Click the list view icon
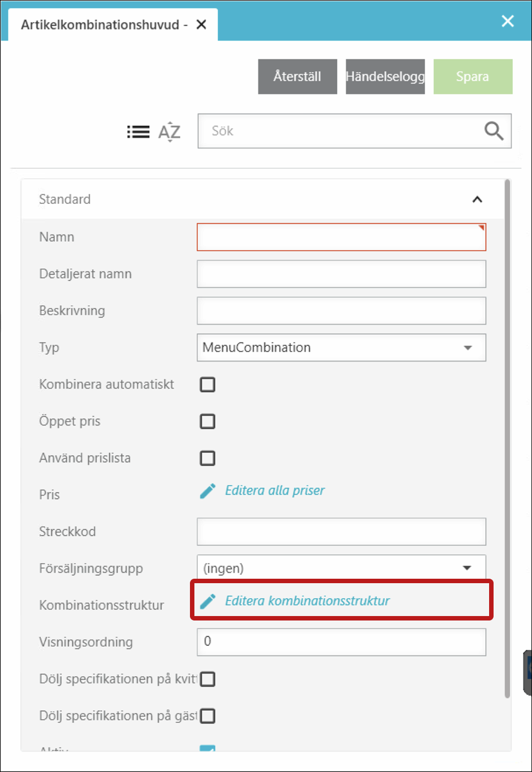 [138, 132]
